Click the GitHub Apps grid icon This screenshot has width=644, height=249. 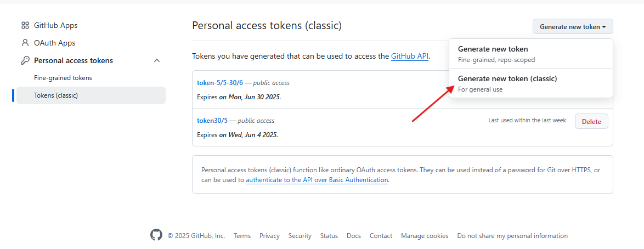[25, 25]
